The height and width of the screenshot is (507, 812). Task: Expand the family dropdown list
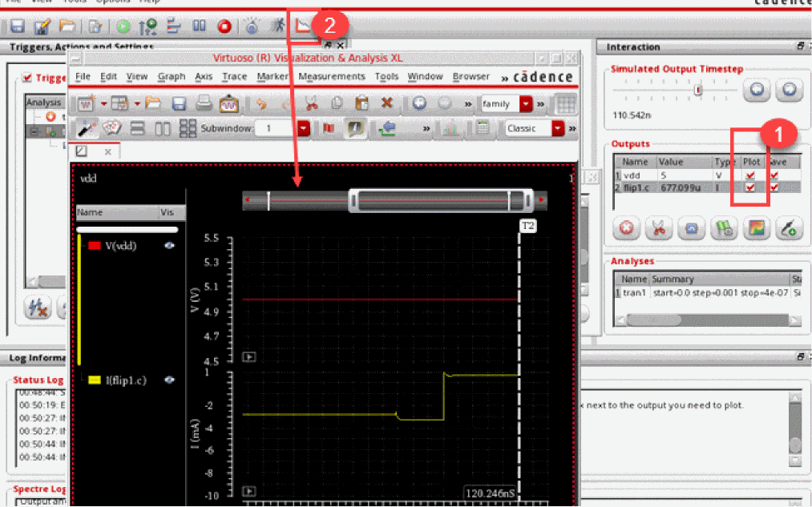click(x=526, y=103)
